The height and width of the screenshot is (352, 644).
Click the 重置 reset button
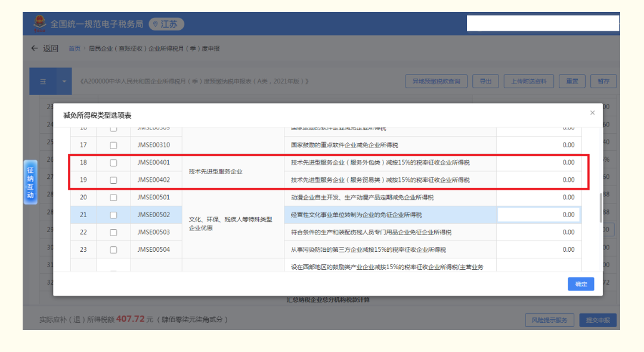pos(572,81)
